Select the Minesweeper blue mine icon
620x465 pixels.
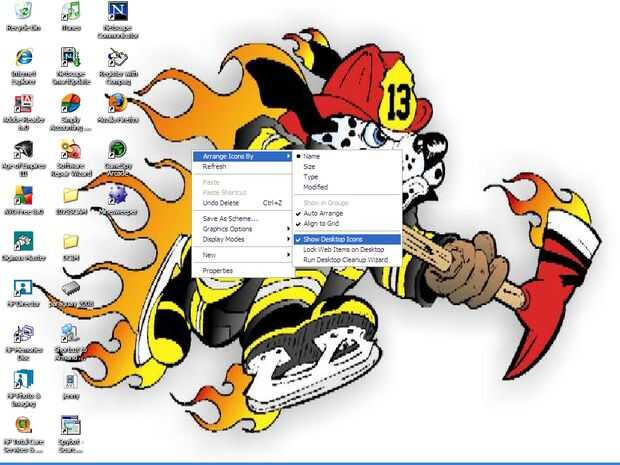[x=118, y=195]
